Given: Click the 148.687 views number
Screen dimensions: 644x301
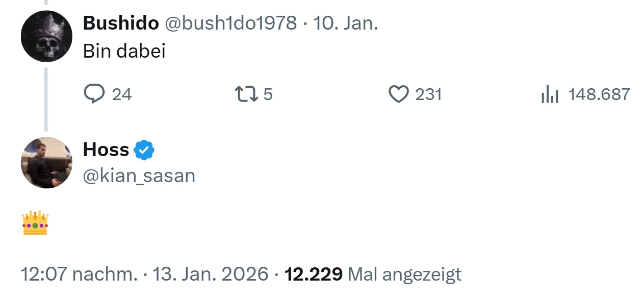Looking at the screenshot, I should pos(599,94).
